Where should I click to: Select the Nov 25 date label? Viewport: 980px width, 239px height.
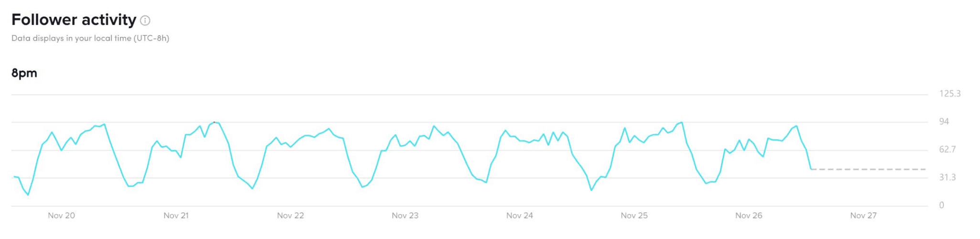coord(634,216)
